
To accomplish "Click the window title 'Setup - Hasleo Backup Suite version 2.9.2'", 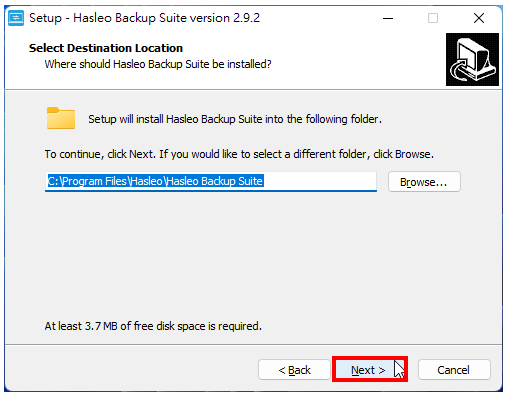I will pos(144,18).
